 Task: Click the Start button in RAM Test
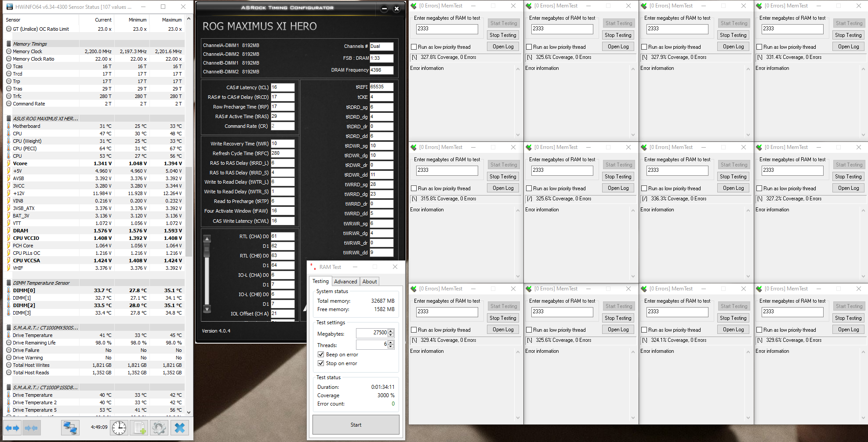[356, 425]
